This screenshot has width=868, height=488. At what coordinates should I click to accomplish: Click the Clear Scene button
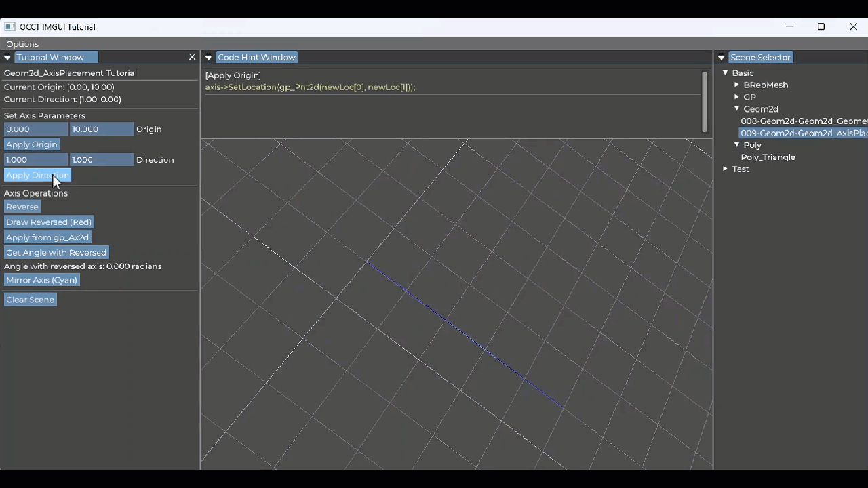tap(30, 300)
